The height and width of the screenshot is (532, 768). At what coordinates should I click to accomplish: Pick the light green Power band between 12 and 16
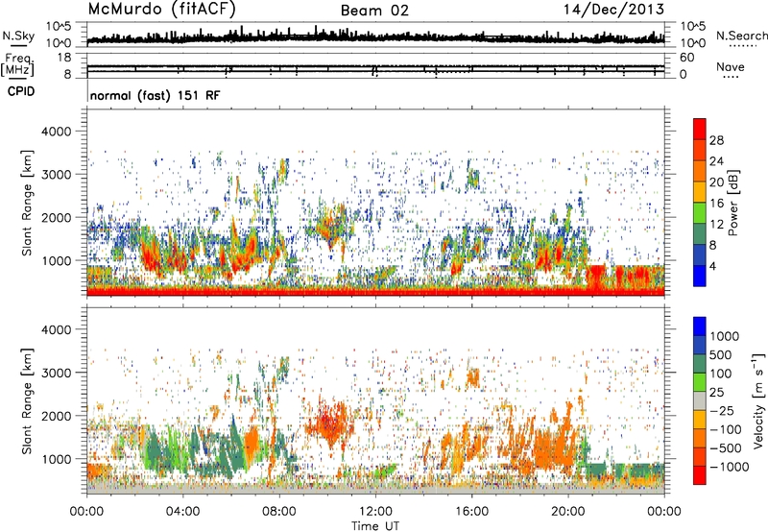(x=700, y=213)
